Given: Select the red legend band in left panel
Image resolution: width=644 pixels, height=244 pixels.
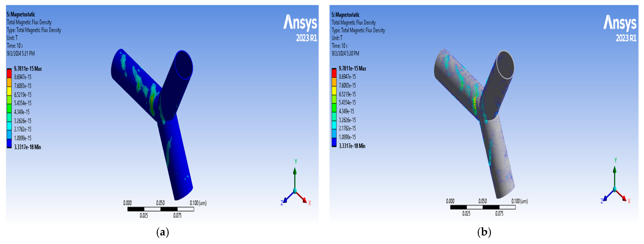Looking at the screenshot, I should tap(9, 73).
